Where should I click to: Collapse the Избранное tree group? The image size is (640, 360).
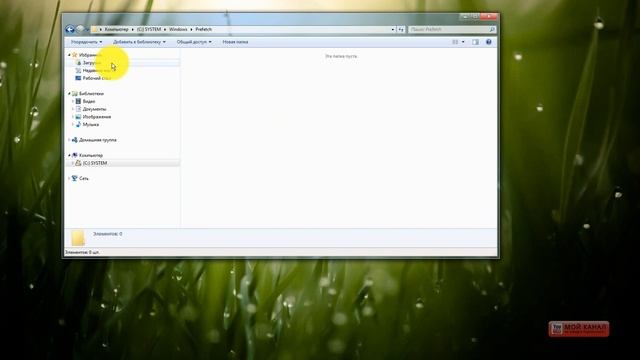click(69, 55)
